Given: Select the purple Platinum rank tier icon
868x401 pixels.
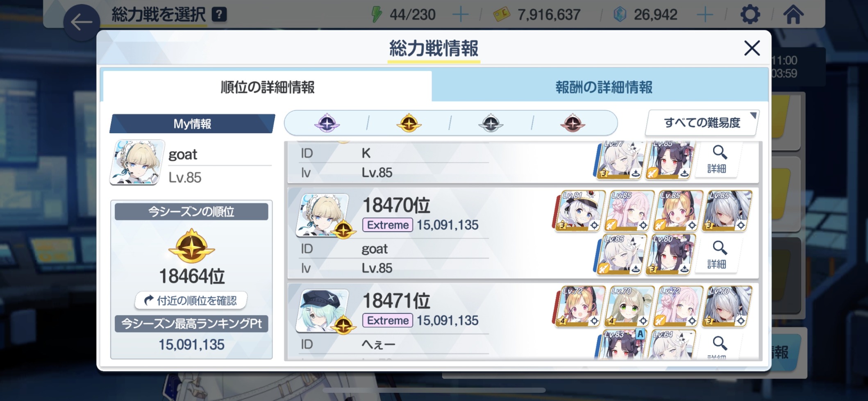Looking at the screenshot, I should tap(327, 123).
